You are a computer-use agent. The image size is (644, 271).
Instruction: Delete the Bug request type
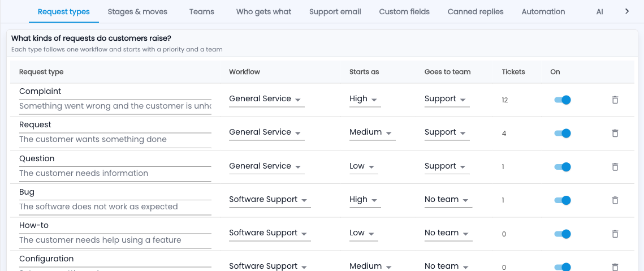[x=615, y=200]
